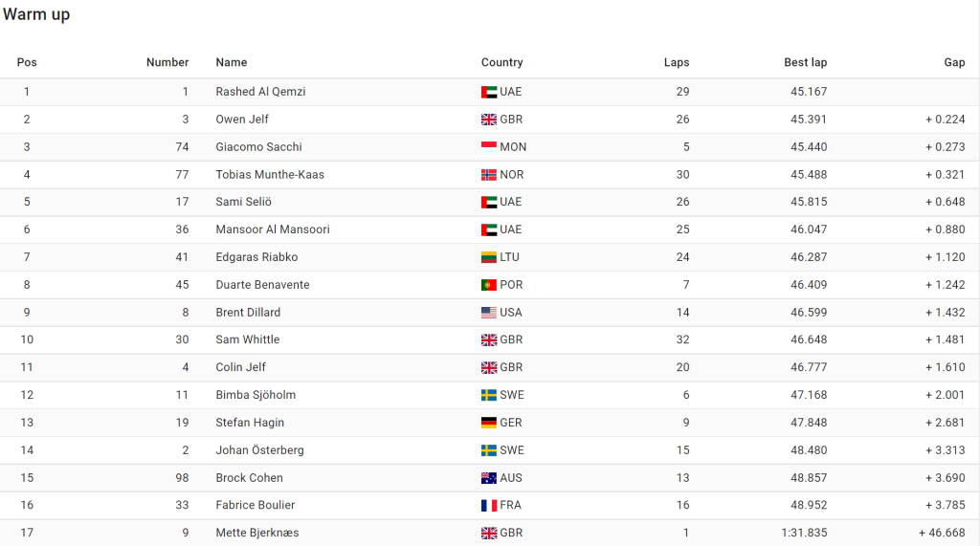The image size is (980, 546).
Task: Click the Australian flag for Brock Cohen
Action: pyautogui.click(x=489, y=478)
